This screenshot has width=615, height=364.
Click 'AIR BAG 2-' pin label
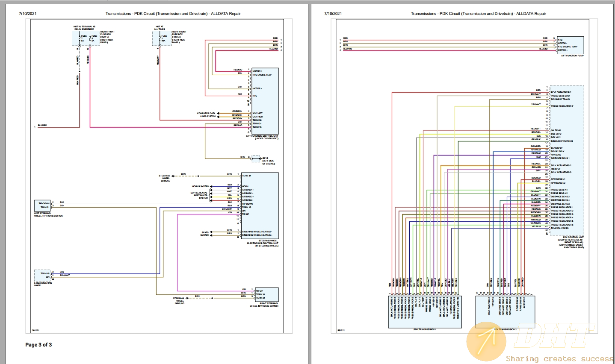[248, 200]
